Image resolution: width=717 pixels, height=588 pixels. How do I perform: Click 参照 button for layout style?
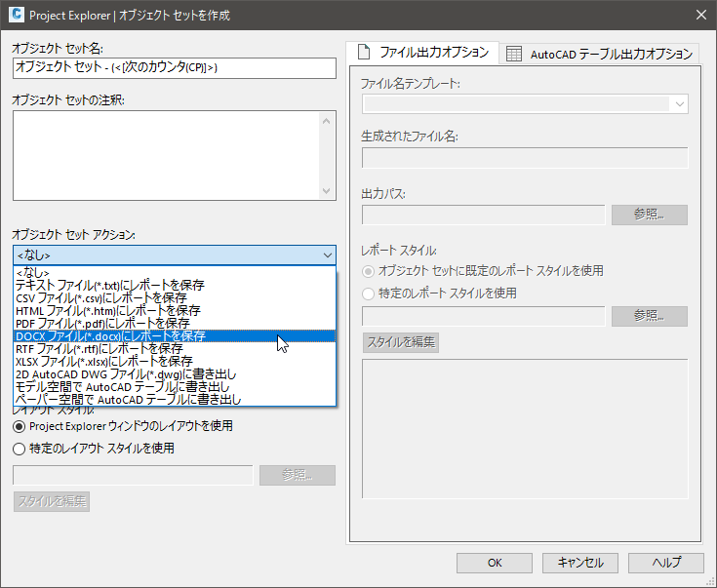click(x=298, y=475)
